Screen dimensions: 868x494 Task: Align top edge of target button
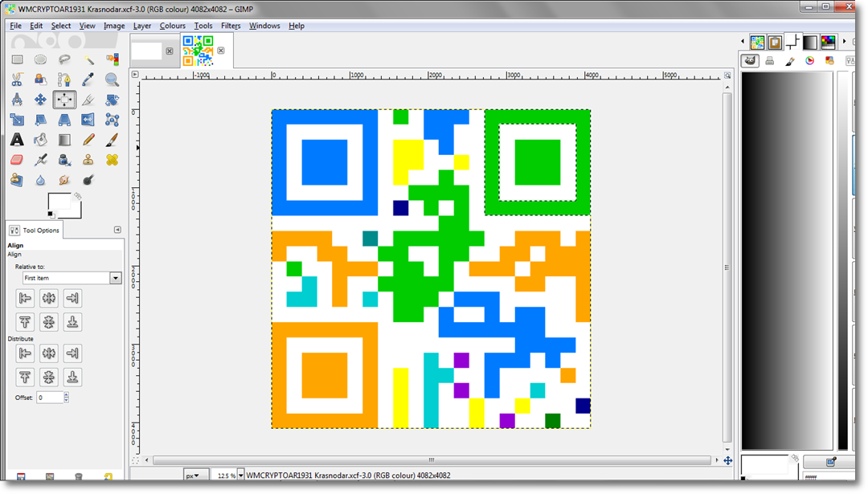(25, 322)
